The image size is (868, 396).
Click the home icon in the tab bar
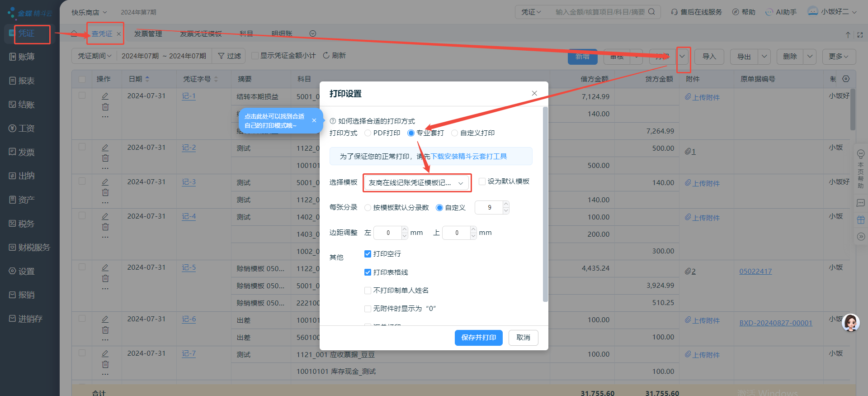coord(74,33)
